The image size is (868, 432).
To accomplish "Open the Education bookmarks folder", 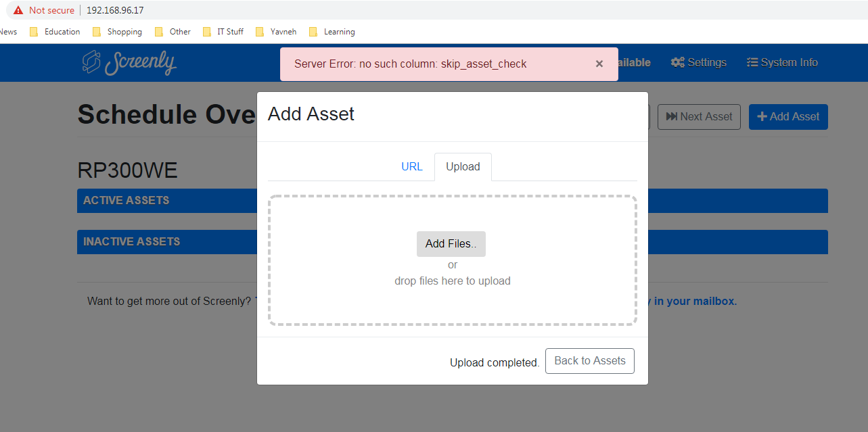I will point(61,31).
